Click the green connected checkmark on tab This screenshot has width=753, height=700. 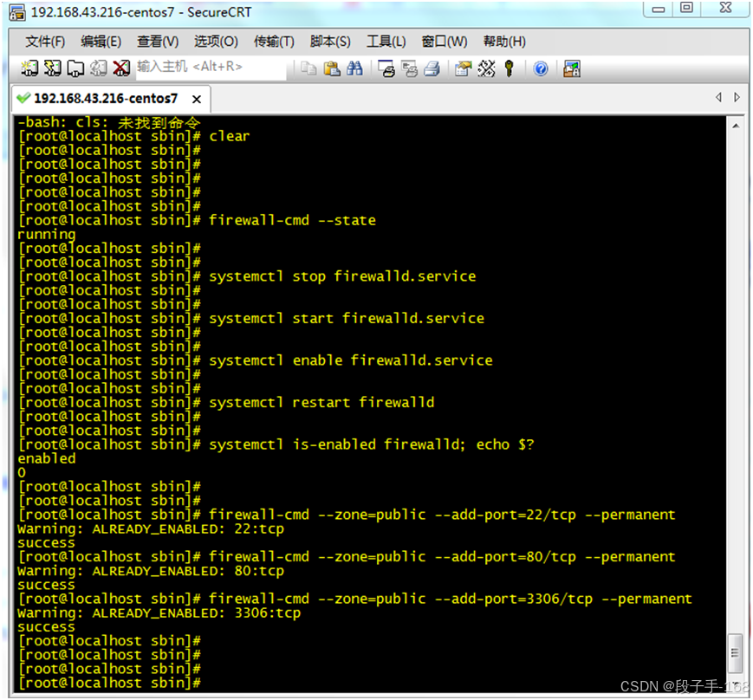coord(23,98)
